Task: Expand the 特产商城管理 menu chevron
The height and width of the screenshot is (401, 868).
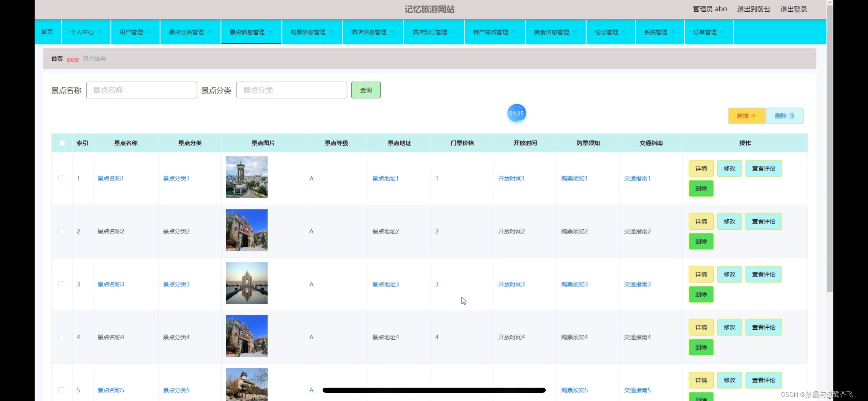Action: pos(514,32)
